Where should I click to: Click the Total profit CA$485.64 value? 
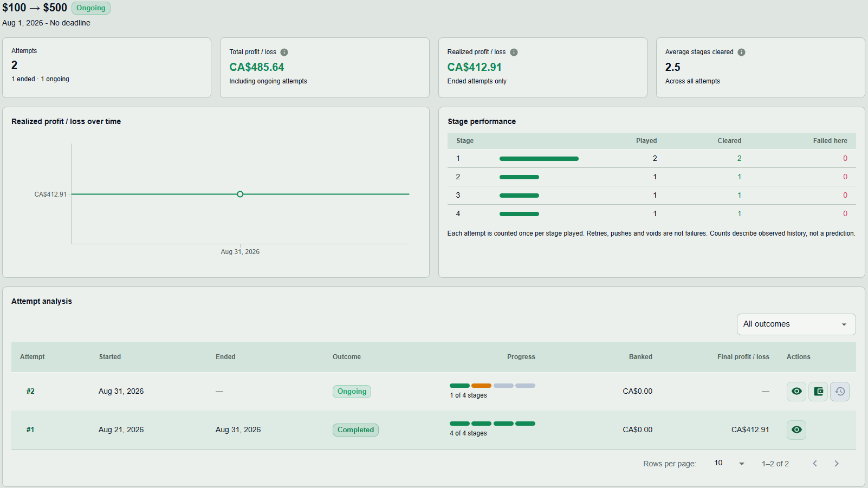[x=257, y=67]
